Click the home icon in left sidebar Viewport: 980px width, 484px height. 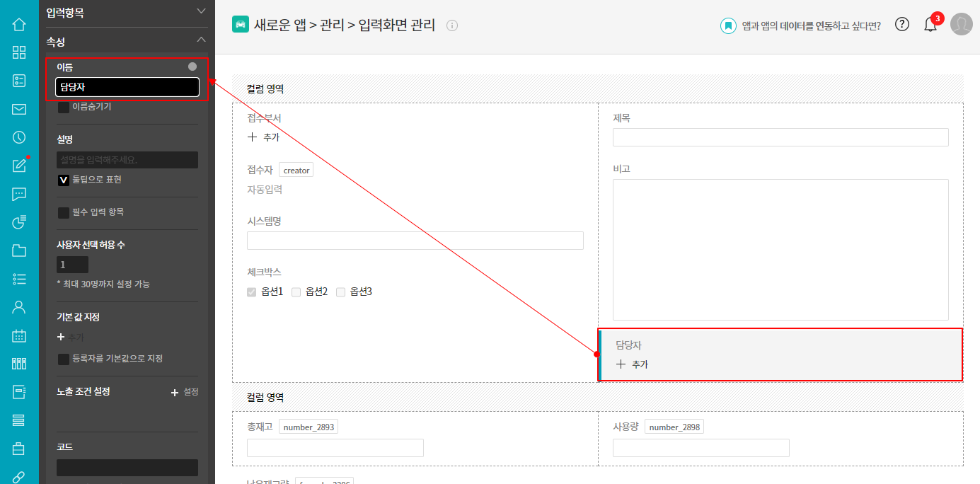click(19, 24)
